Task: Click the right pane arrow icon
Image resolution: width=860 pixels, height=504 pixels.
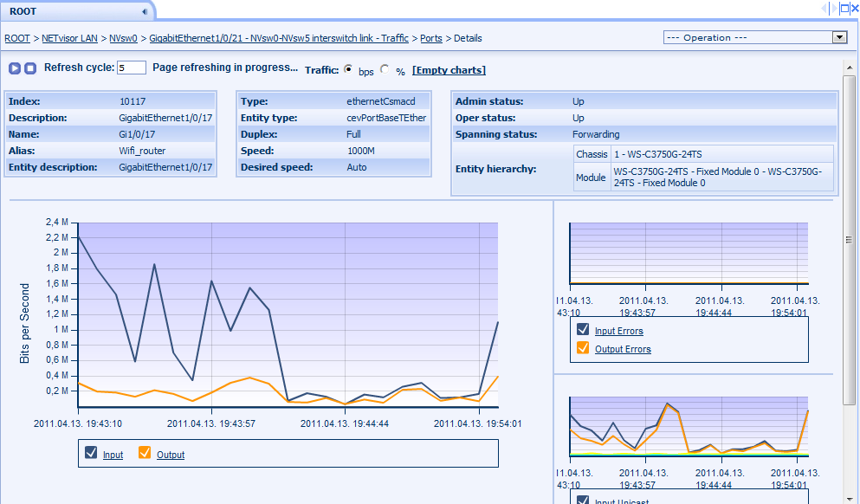Action: (835, 8)
